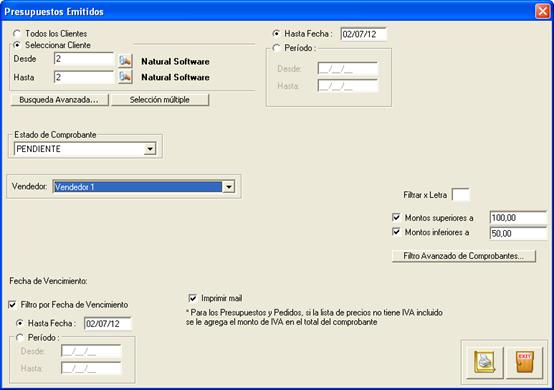
Task: Select the Todos los Clientes radio button
Action: (x=17, y=34)
